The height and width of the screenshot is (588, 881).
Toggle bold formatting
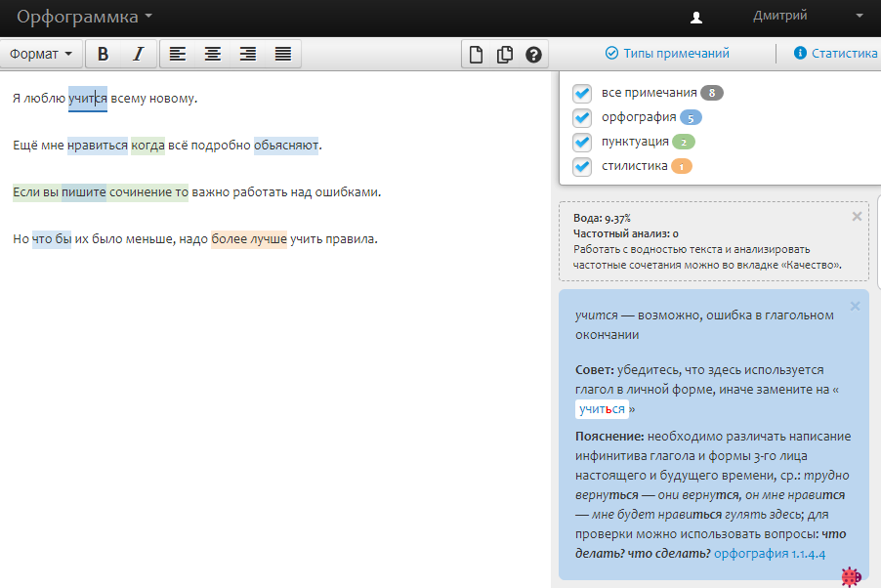point(103,54)
